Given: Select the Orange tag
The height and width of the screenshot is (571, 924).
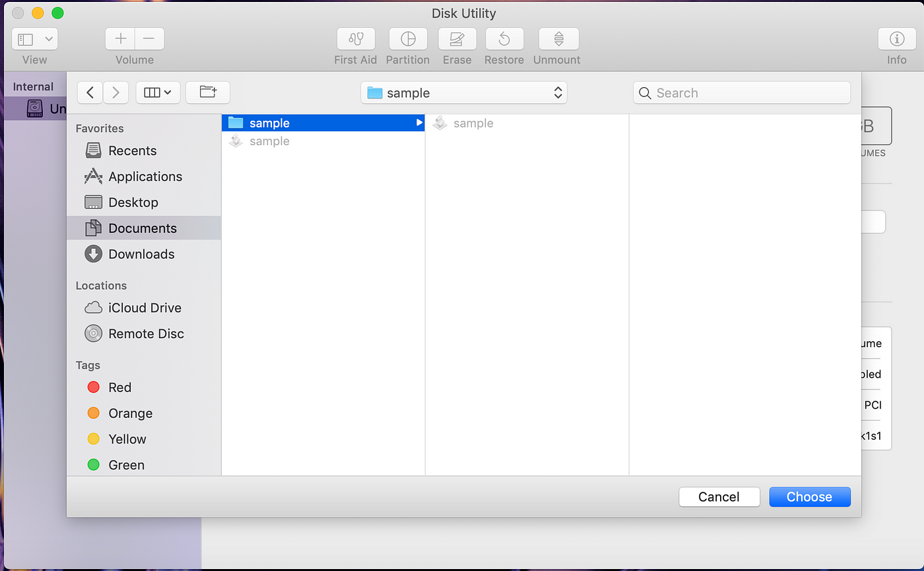Looking at the screenshot, I should coord(144,413).
